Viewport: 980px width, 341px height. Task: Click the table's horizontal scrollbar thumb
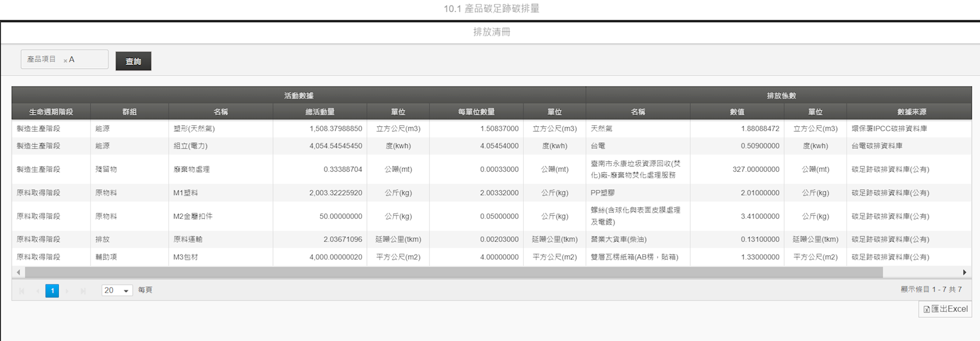coord(453,272)
